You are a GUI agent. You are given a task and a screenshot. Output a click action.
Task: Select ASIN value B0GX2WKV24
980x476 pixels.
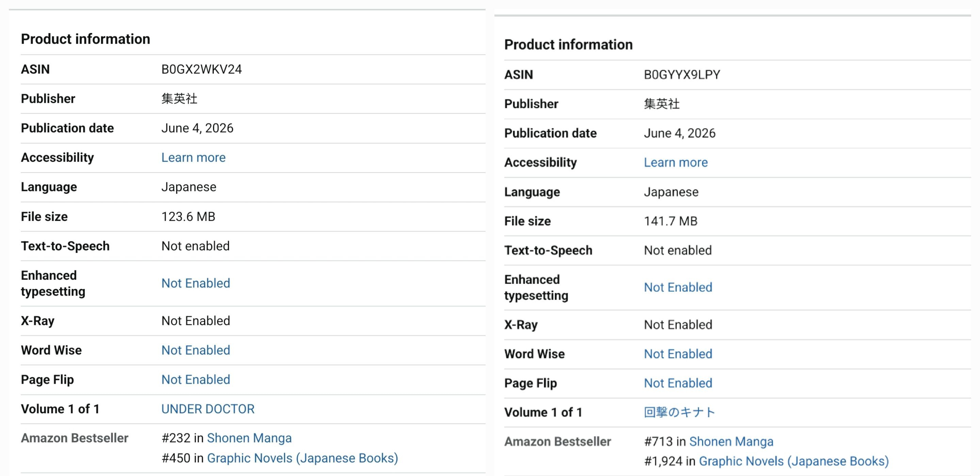point(202,69)
